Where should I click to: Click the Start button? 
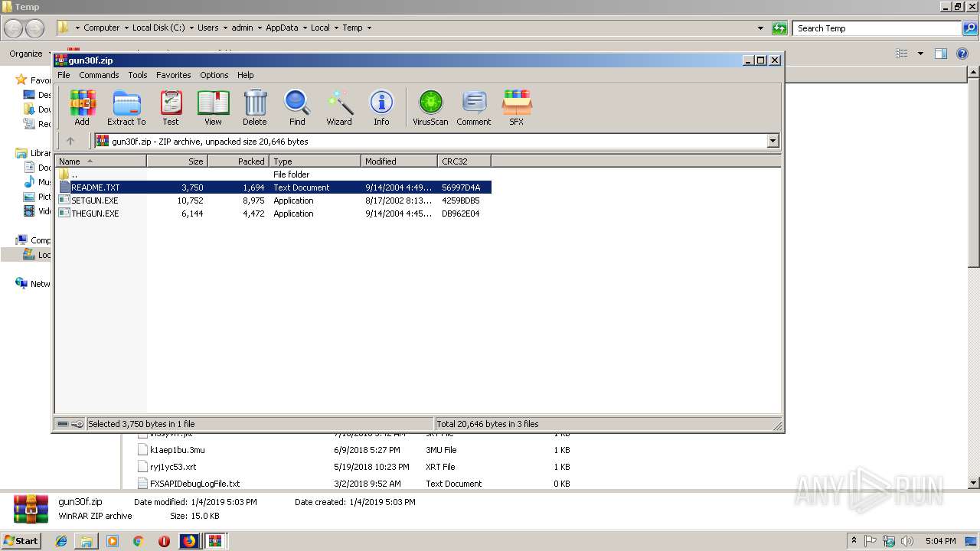[x=21, y=541]
